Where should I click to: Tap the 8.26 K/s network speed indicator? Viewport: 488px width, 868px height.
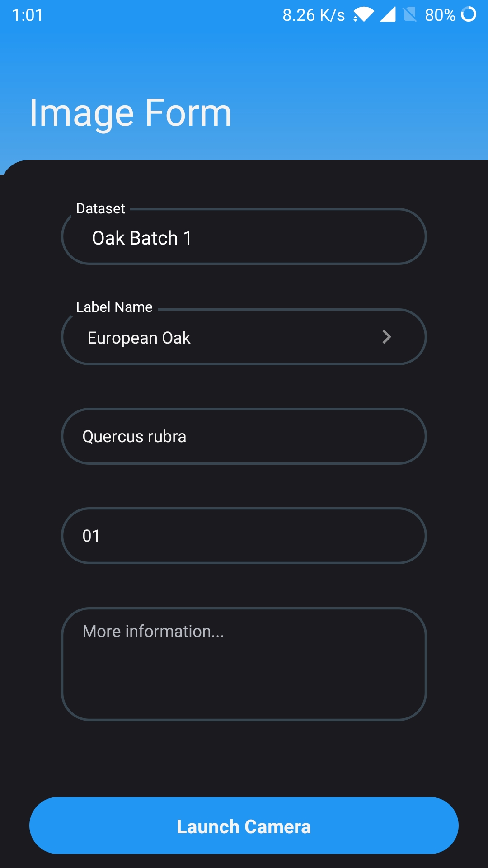(x=314, y=15)
